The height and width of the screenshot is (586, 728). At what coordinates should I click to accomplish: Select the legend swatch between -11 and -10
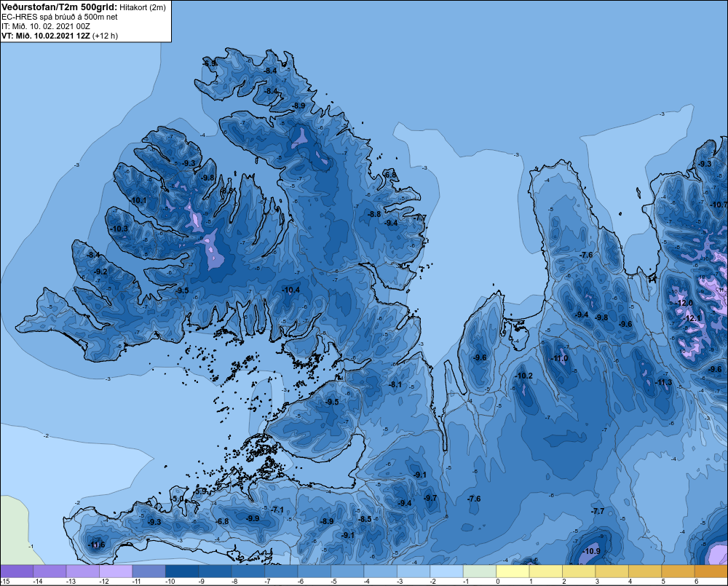[x=149, y=571]
